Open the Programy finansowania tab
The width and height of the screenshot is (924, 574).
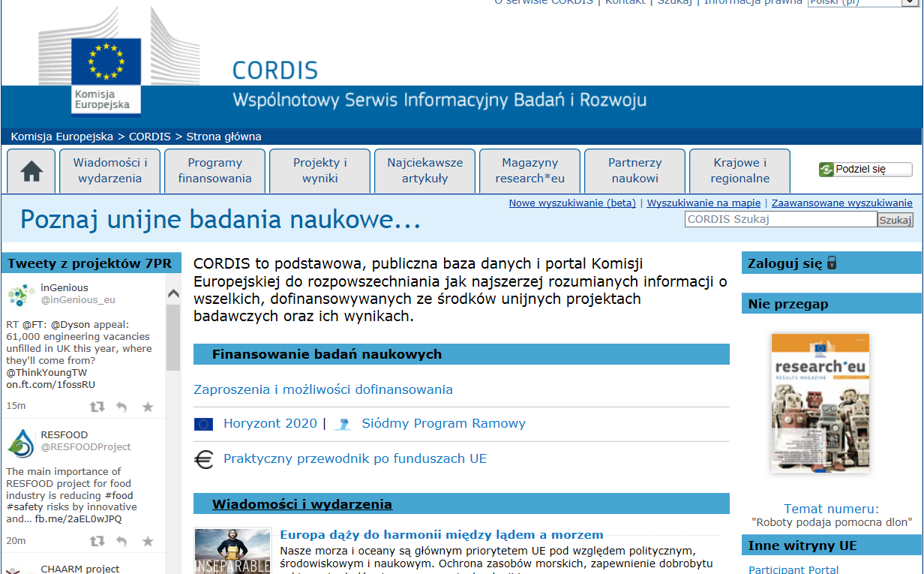point(215,171)
